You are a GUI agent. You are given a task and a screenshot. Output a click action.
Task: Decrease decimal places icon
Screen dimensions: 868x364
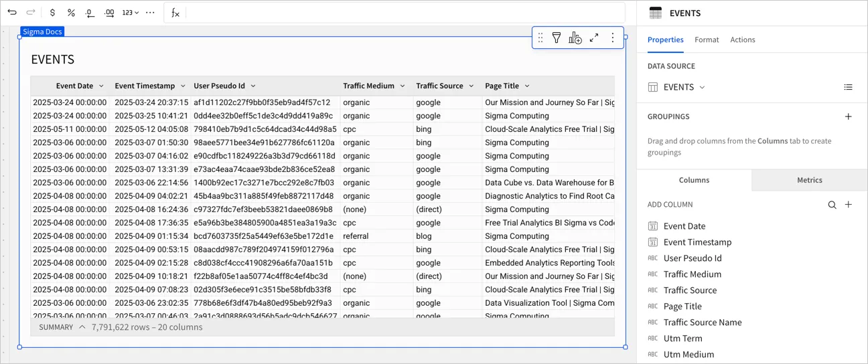coord(90,13)
